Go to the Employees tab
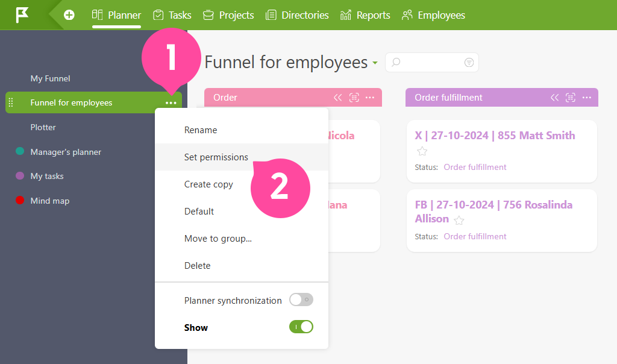617x364 pixels. pyautogui.click(x=433, y=15)
